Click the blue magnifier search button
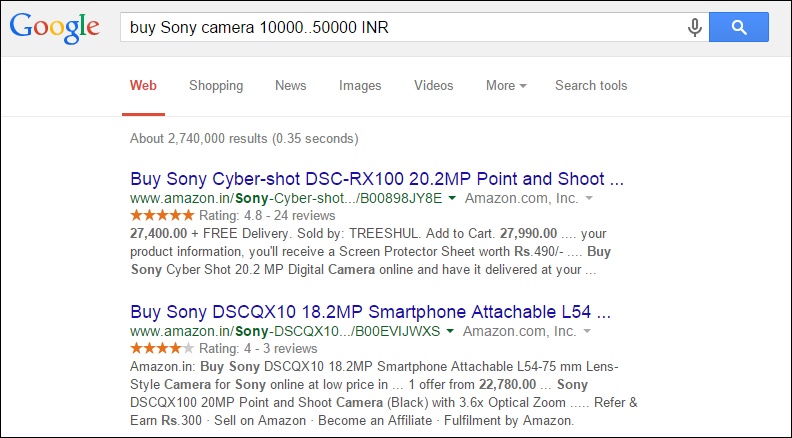Screen dimensions: 792x438 739,27
